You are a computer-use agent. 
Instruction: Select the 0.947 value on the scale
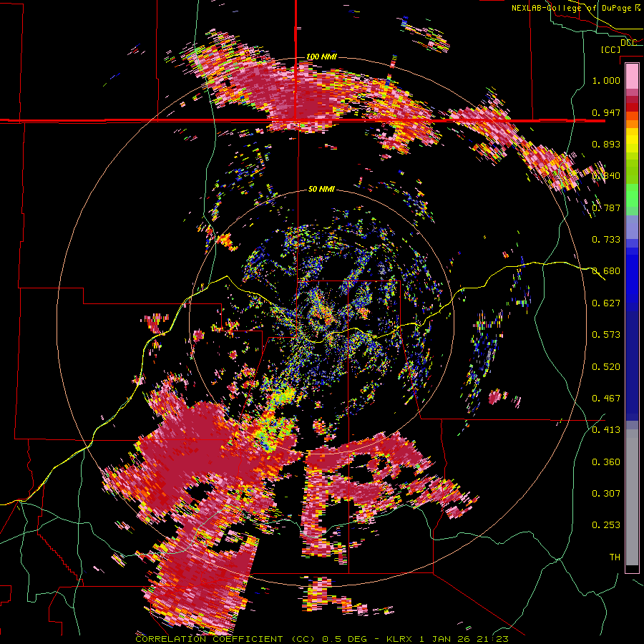(606, 112)
